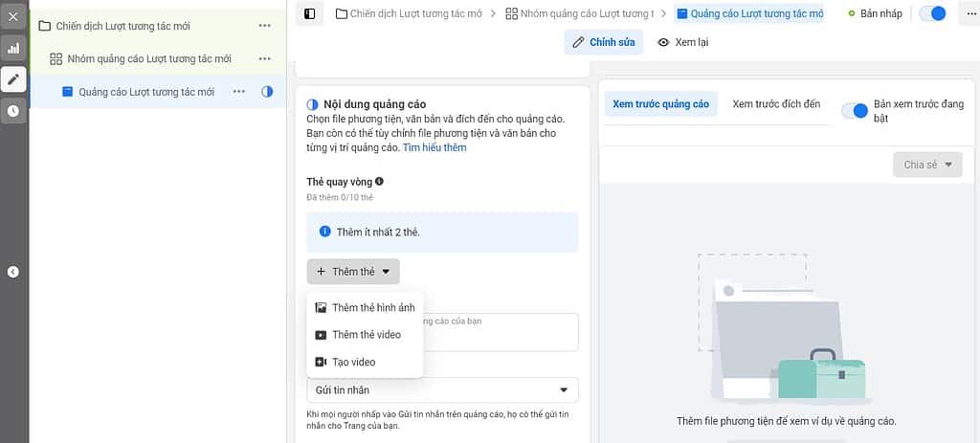Open options menu for Chiến dịch row
980x443 pixels.
click(265, 26)
